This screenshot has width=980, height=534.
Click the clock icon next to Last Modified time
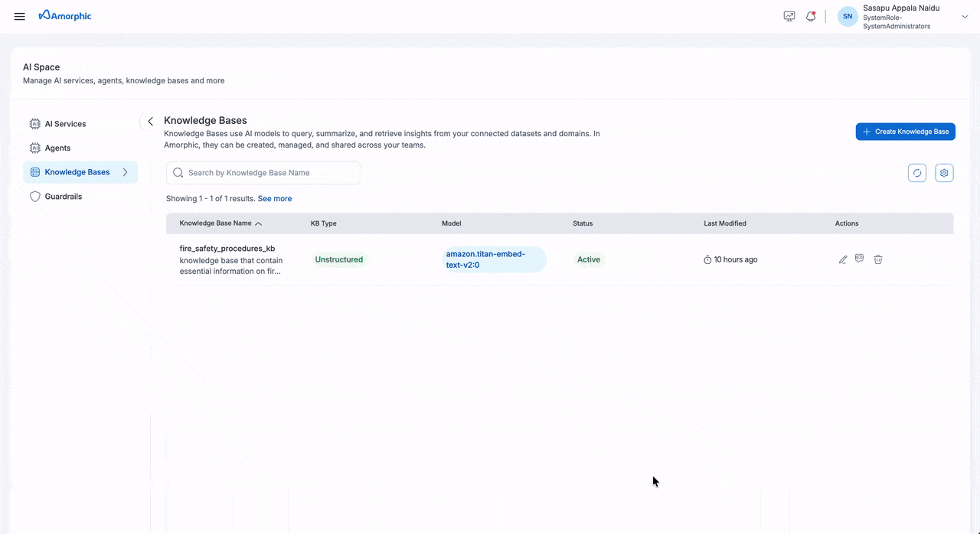point(707,259)
